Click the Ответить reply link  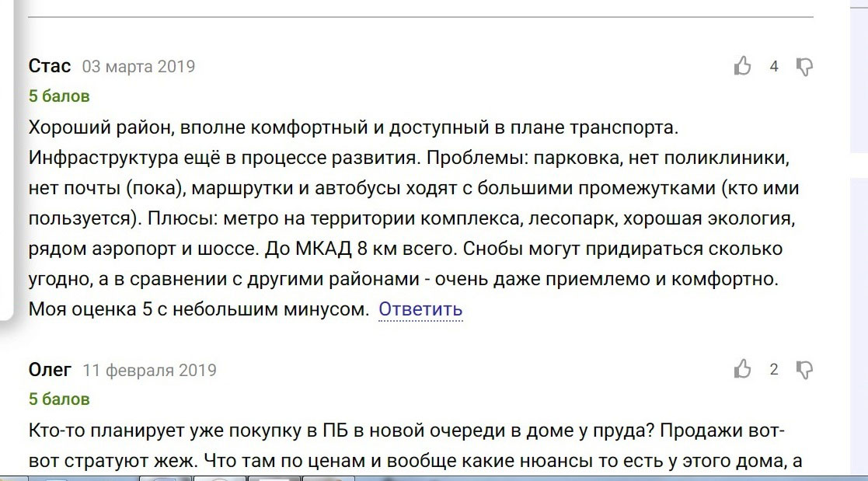click(x=420, y=308)
